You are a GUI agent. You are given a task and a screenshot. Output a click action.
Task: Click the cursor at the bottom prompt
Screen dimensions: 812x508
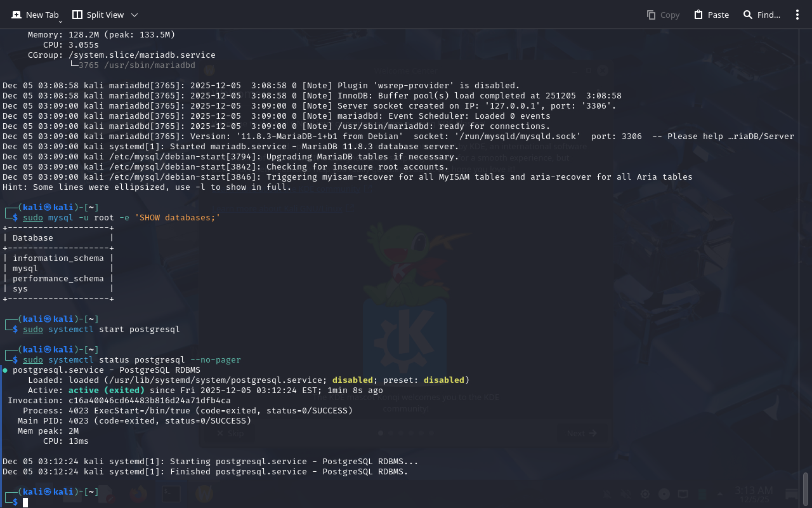(x=25, y=502)
